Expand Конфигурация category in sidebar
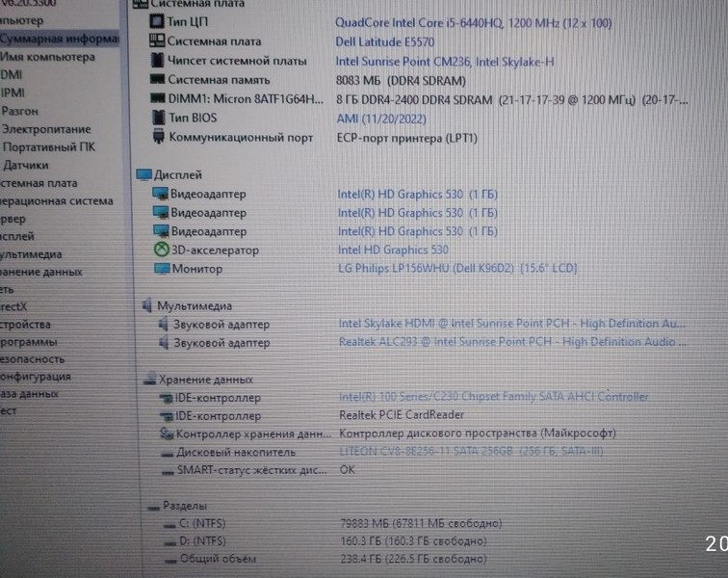728x578 pixels. 36,376
